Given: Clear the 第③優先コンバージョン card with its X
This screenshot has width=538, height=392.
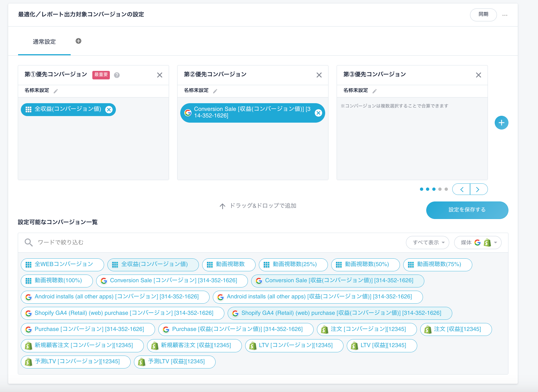Looking at the screenshot, I should click(x=479, y=75).
